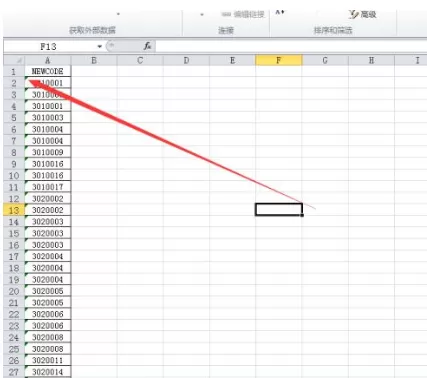427x378 pixels.
Task: Select highlighted column F header
Action: (x=279, y=60)
